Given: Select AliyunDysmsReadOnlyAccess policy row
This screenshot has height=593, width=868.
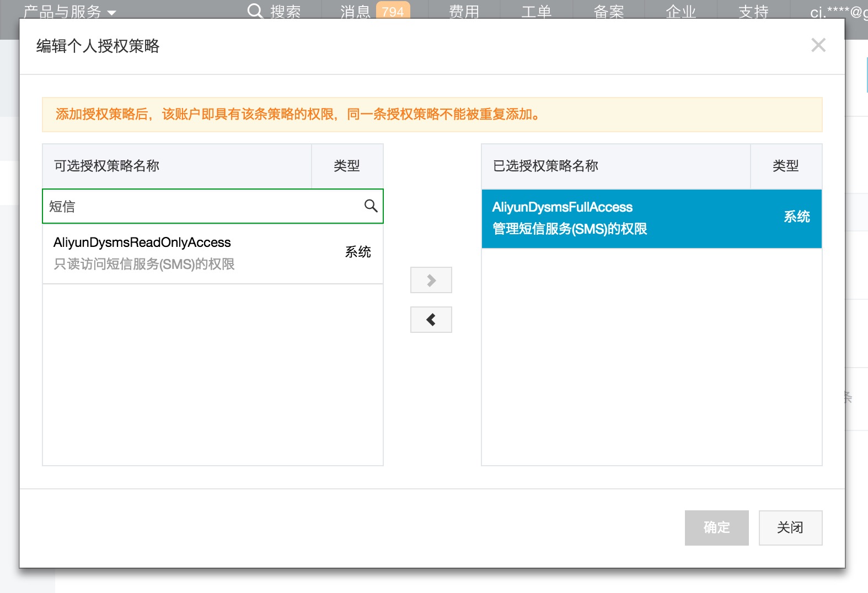Looking at the screenshot, I should pyautogui.click(x=213, y=254).
